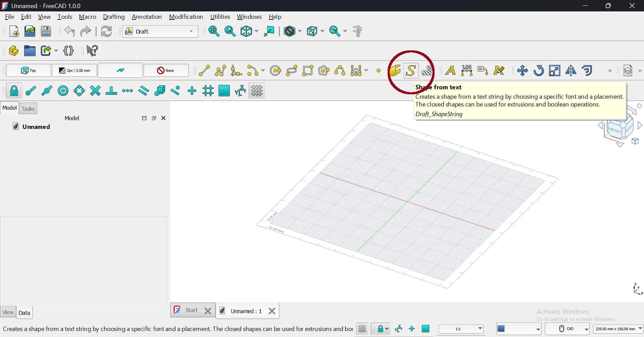This screenshot has width=644, height=337.
Task: Click the Top working plane button
Action: point(29,70)
